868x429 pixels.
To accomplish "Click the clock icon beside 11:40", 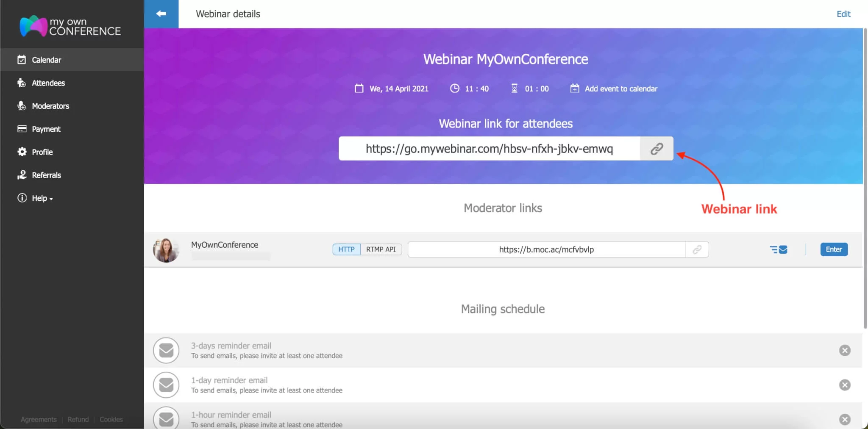I will (x=454, y=89).
